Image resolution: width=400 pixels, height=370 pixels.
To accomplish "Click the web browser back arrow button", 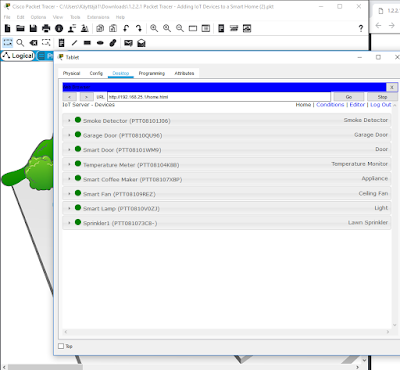I will [x=69, y=97].
